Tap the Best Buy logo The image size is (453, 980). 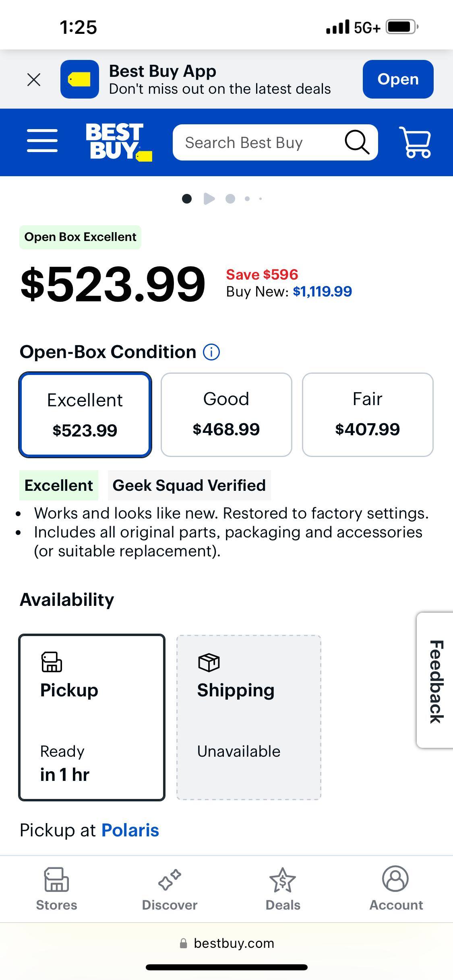pyautogui.click(x=118, y=142)
